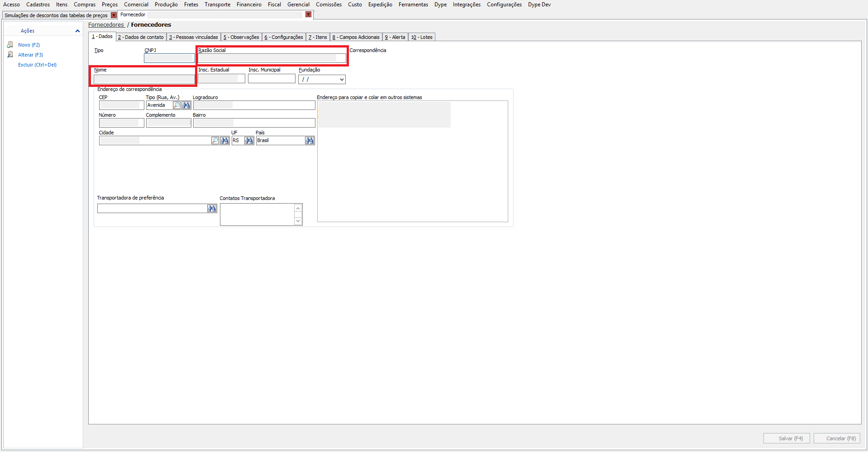Open the Transporte menu
This screenshot has height=452, width=868.
click(x=217, y=5)
